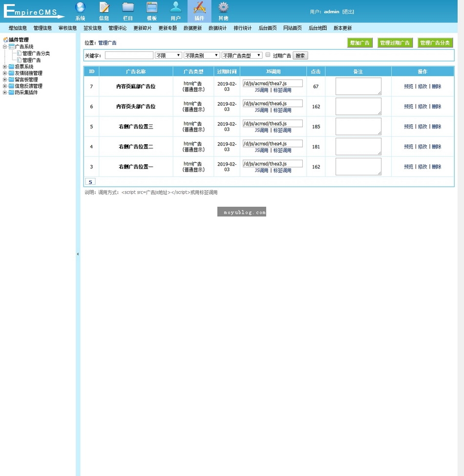Expand the 投票系统 tree node
This screenshot has width=464, height=476.
click(5, 66)
